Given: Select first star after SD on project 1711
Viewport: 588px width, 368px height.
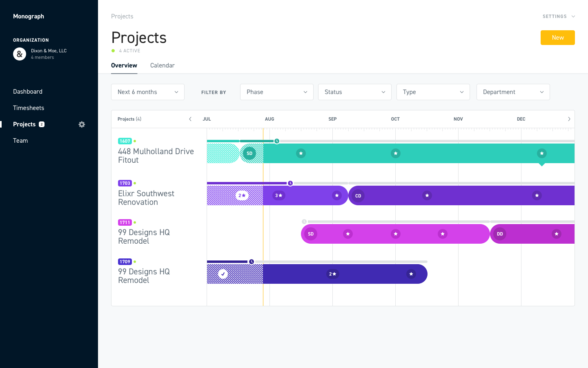Looking at the screenshot, I should [348, 234].
